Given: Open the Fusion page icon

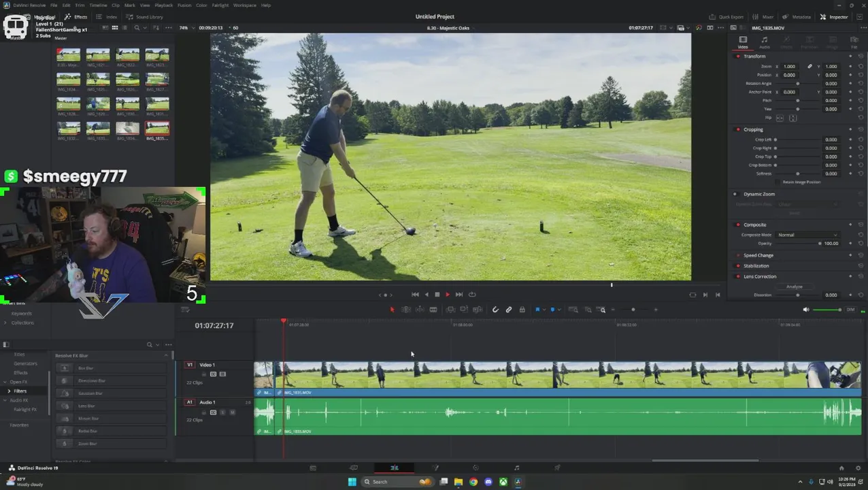Looking at the screenshot, I should (x=435, y=468).
